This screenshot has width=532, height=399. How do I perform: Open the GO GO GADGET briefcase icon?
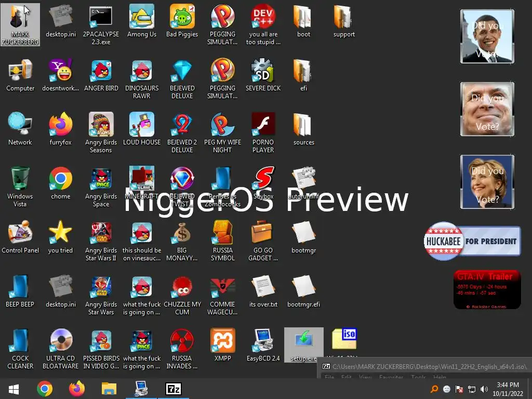(263, 241)
